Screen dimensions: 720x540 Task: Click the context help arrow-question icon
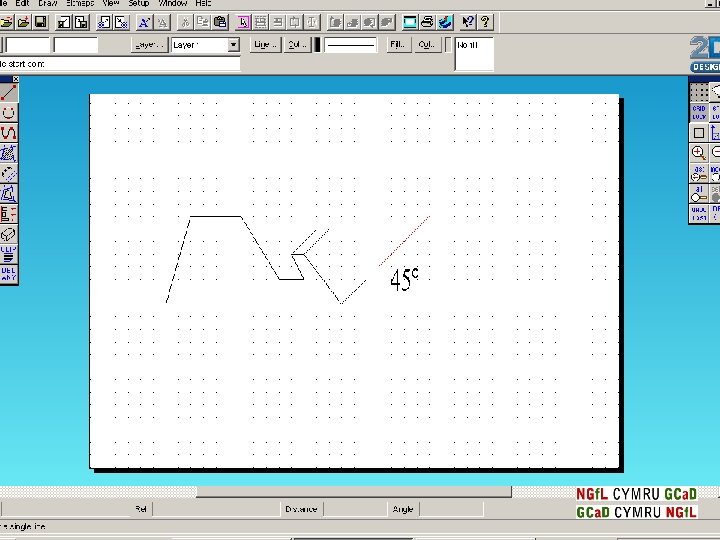coord(468,22)
